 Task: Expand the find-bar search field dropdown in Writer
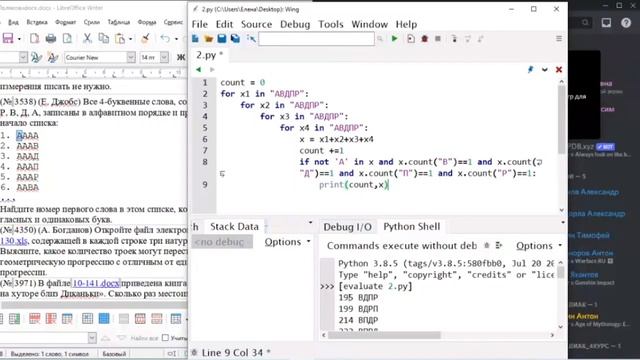92,338
